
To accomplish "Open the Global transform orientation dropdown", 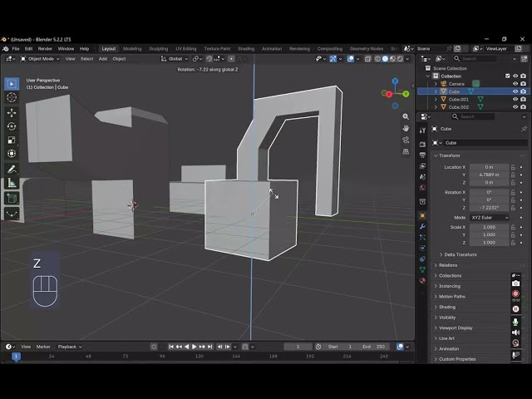I will (174, 59).
